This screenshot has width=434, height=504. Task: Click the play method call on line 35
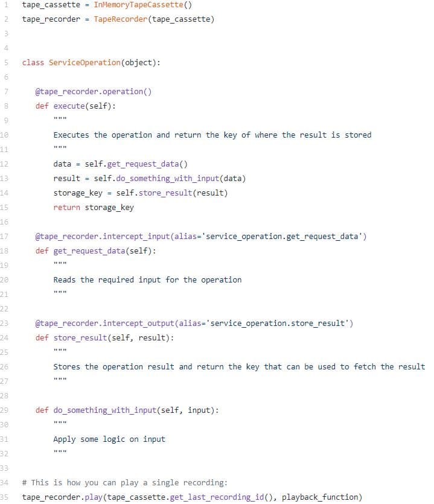click(93, 497)
